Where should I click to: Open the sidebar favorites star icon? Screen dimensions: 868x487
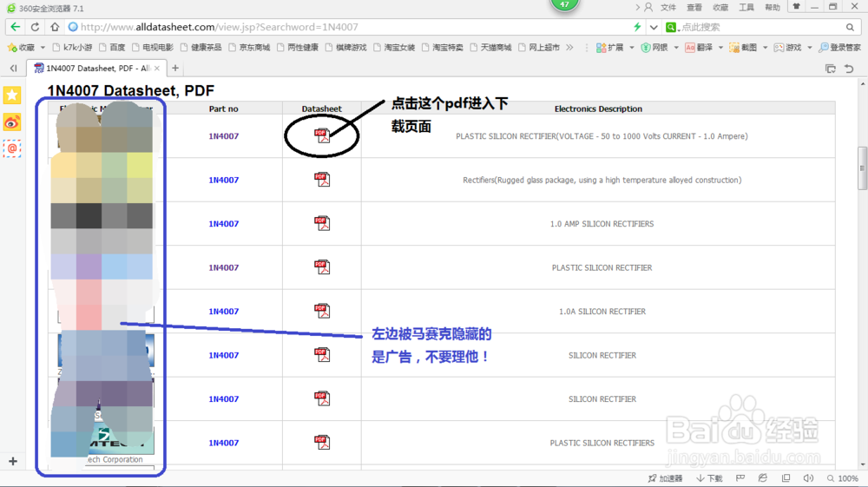click(11, 95)
